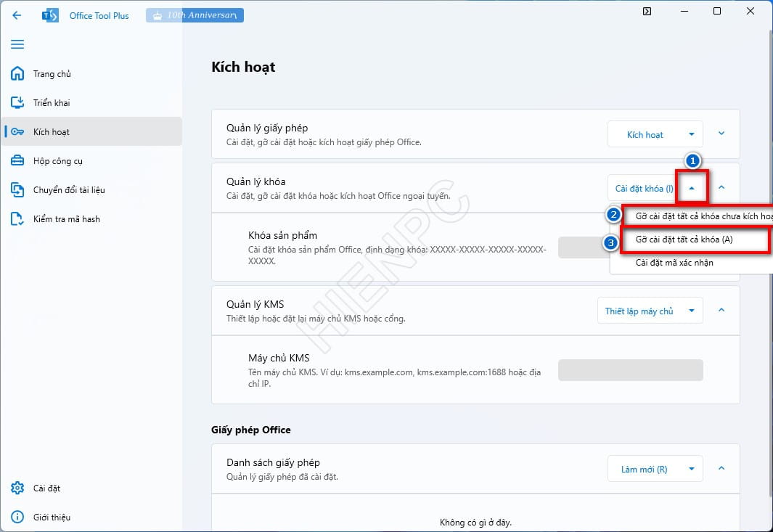
Task: Click the Kích hoạt license button
Action: coord(645,134)
